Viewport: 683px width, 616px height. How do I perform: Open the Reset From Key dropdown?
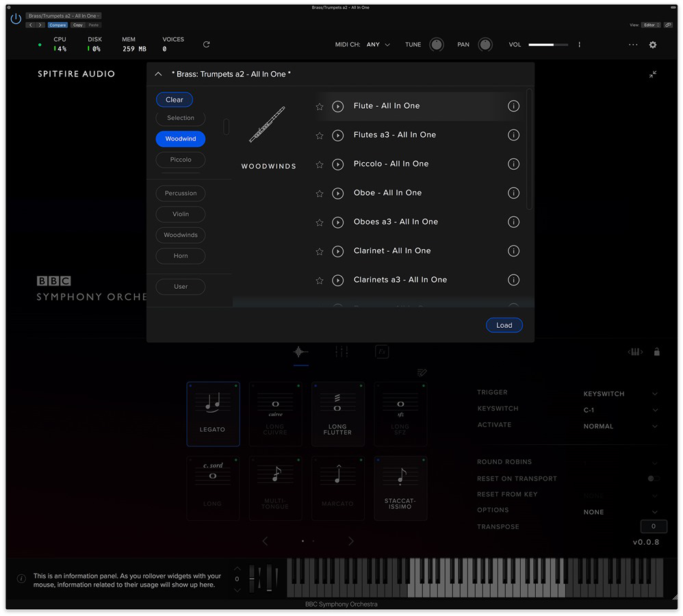tap(620, 496)
